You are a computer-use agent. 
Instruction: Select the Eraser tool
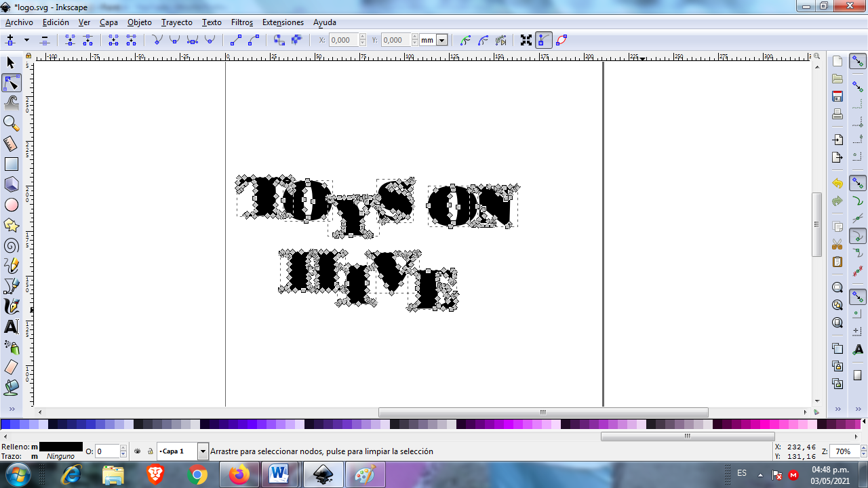(x=12, y=367)
